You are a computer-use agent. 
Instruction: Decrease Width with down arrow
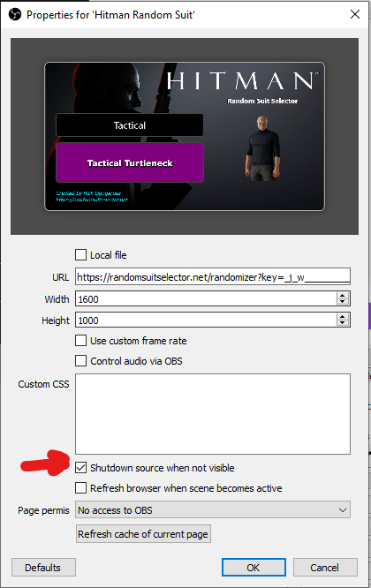click(x=342, y=302)
